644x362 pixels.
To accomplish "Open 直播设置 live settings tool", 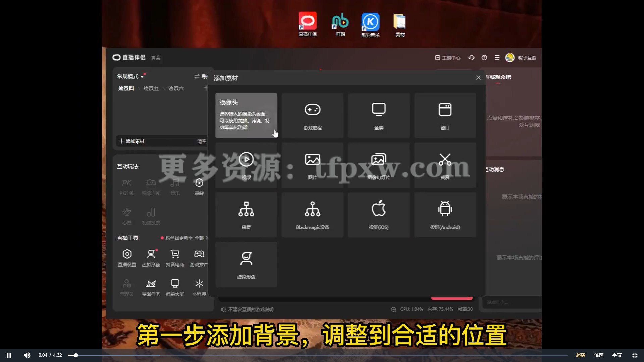I will click(127, 257).
